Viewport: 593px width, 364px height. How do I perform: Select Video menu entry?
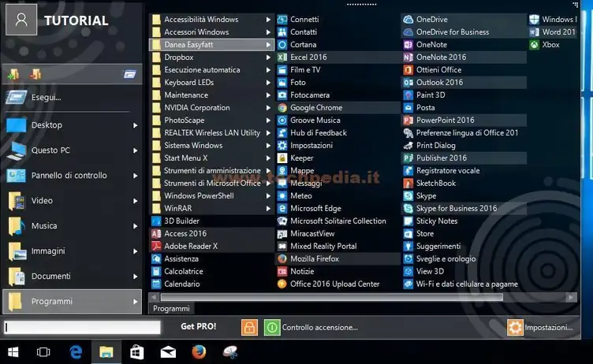[x=72, y=201]
